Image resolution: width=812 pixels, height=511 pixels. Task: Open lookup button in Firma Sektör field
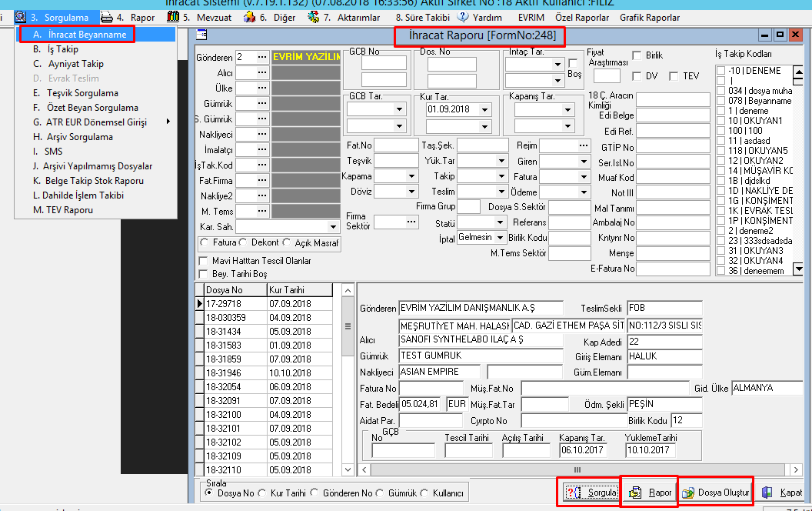tap(411, 222)
